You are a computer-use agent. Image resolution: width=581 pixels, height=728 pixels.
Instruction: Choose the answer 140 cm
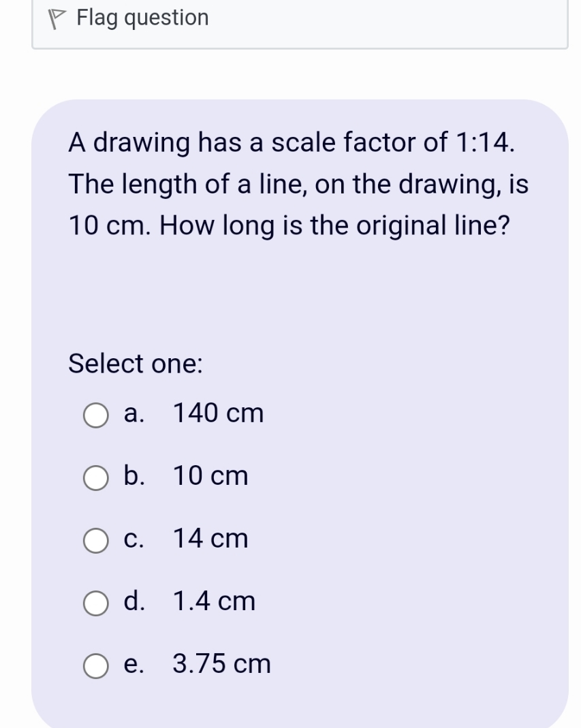pyautogui.click(x=218, y=413)
